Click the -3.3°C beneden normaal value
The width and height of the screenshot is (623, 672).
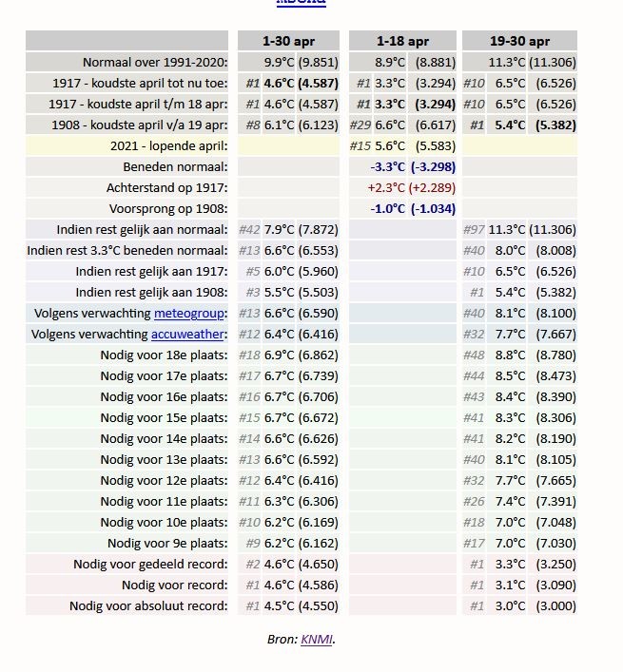388,167
